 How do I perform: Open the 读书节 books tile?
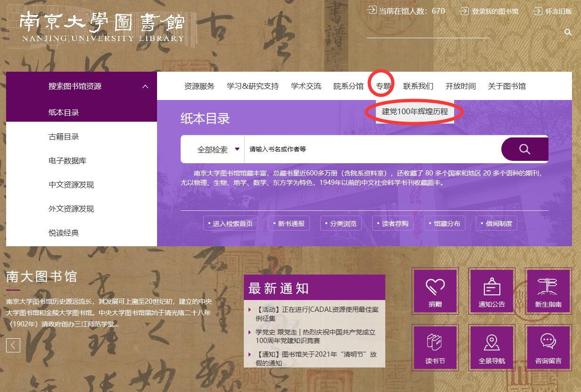pyautogui.click(x=435, y=348)
